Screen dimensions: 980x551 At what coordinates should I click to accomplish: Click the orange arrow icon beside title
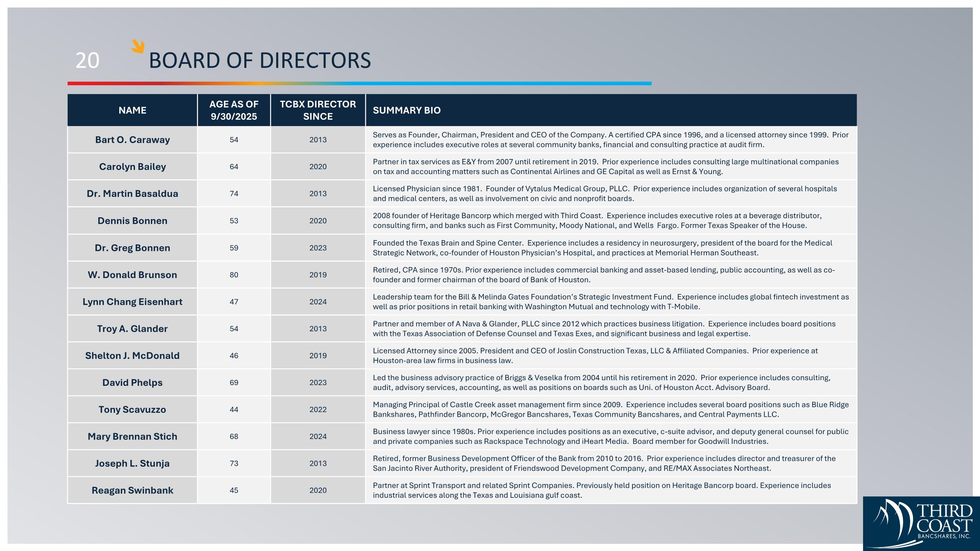138,46
